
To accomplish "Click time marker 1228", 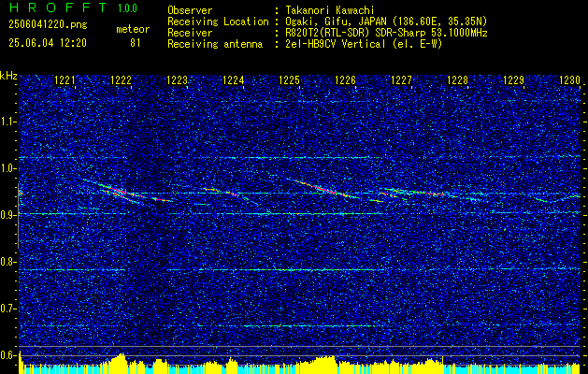I will point(457,79).
